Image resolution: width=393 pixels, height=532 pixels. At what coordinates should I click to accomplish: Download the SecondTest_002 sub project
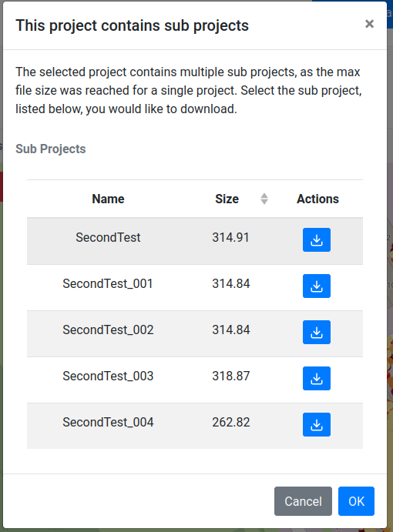[316, 332]
